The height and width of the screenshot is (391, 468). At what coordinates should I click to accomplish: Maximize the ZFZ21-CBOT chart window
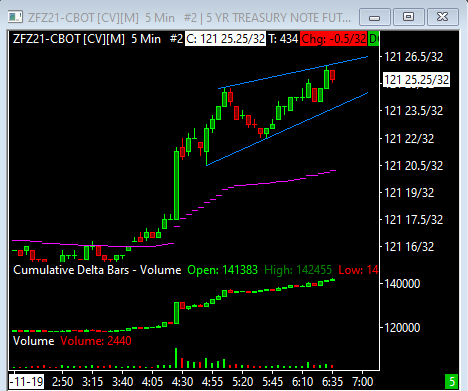pyautogui.click(x=409, y=17)
